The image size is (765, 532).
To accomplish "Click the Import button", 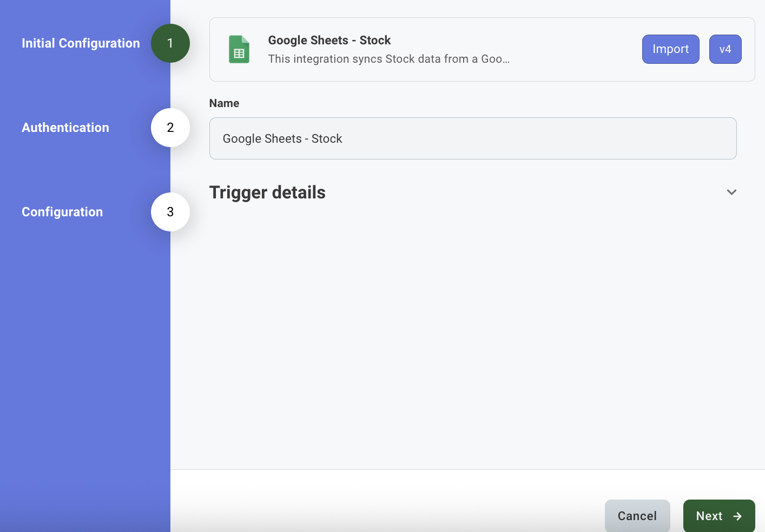I will click(x=671, y=49).
